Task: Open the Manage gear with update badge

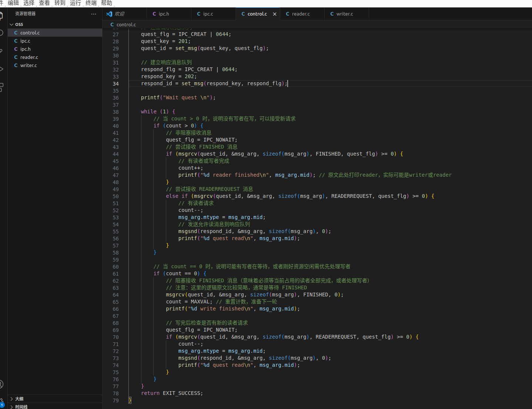Action: [x=1, y=402]
